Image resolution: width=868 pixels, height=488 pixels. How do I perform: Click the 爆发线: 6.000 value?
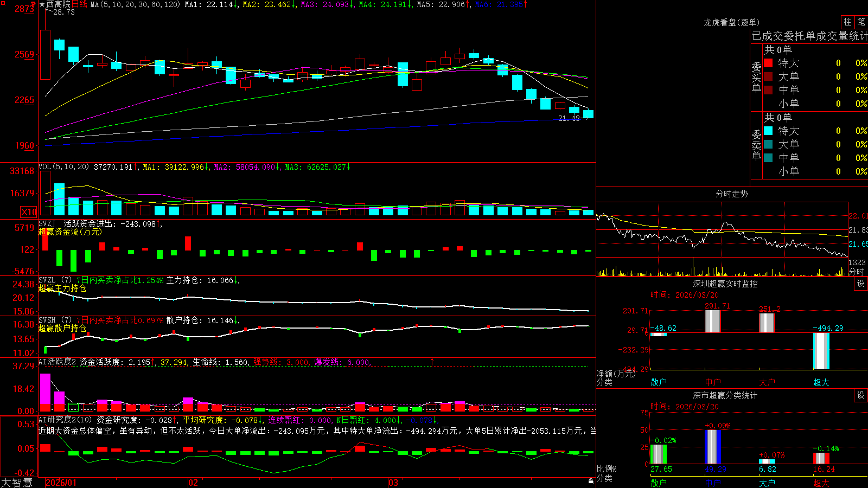tap(342, 362)
